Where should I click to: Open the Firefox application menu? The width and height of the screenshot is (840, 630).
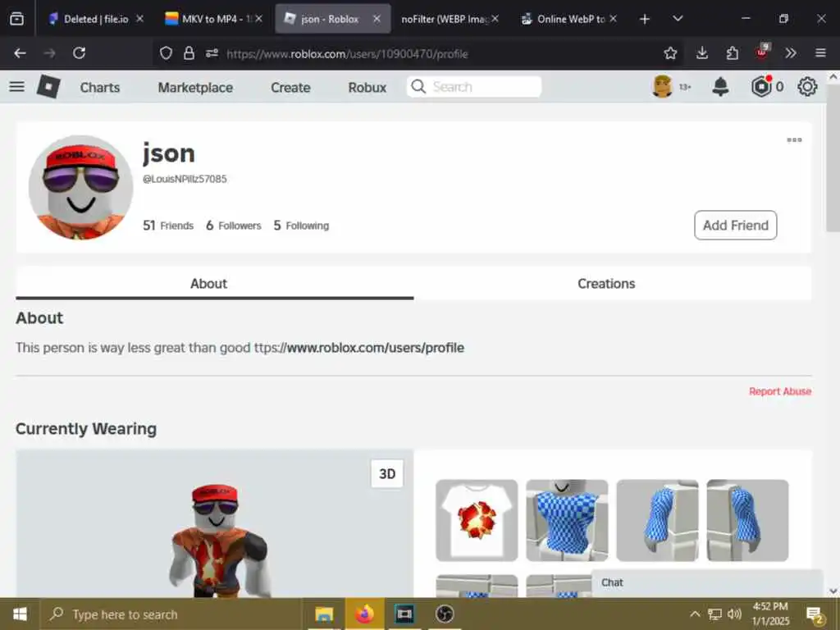pos(820,53)
